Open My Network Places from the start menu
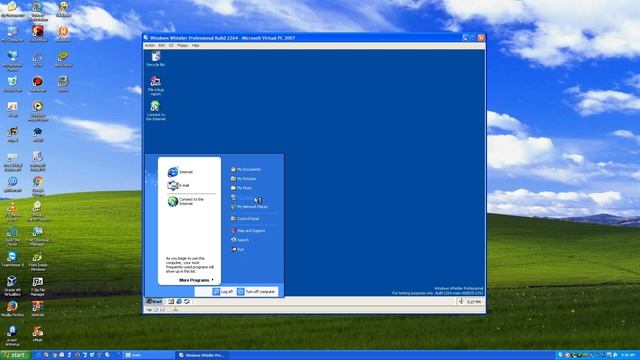Screen dimensions: 640x360 [249, 207]
